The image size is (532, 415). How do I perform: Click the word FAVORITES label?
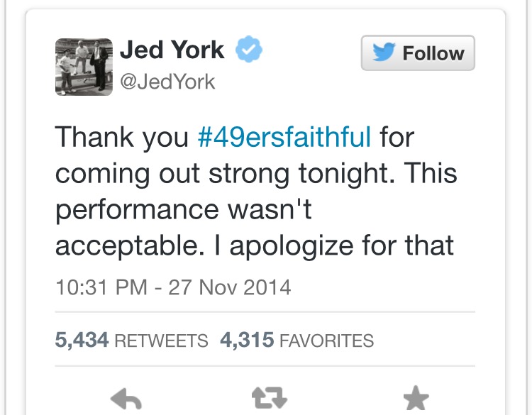[x=326, y=341]
